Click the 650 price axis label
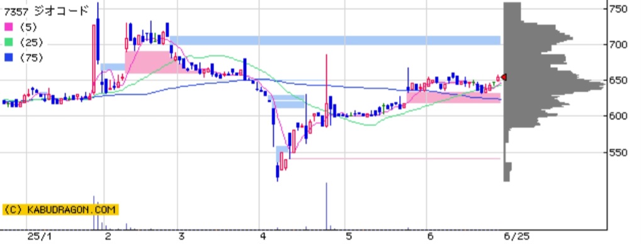The height and width of the screenshot is (244, 644). [619, 80]
